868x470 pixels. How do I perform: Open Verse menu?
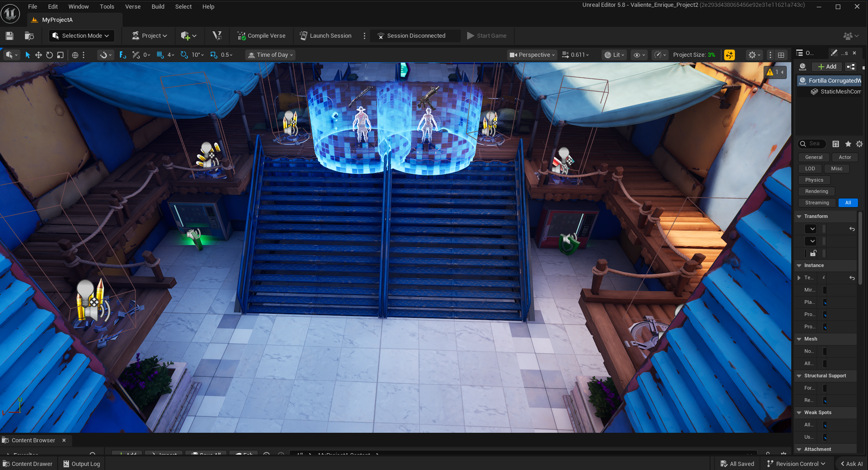(x=133, y=7)
